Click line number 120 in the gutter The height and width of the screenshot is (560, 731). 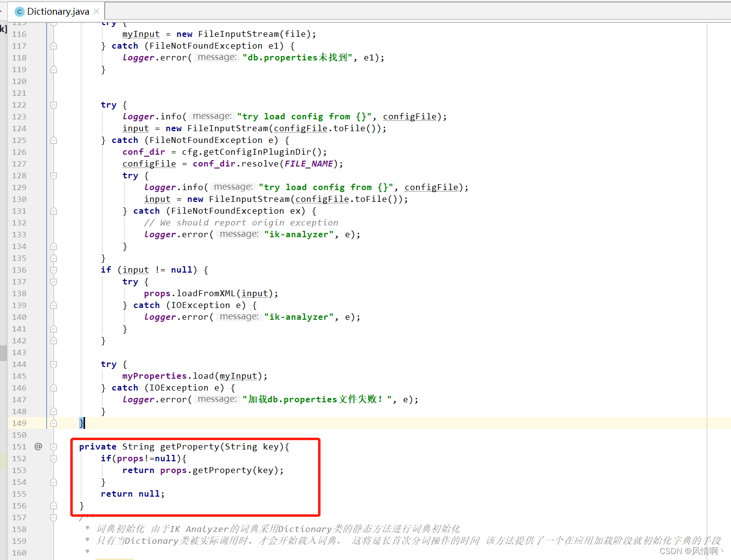19,81
